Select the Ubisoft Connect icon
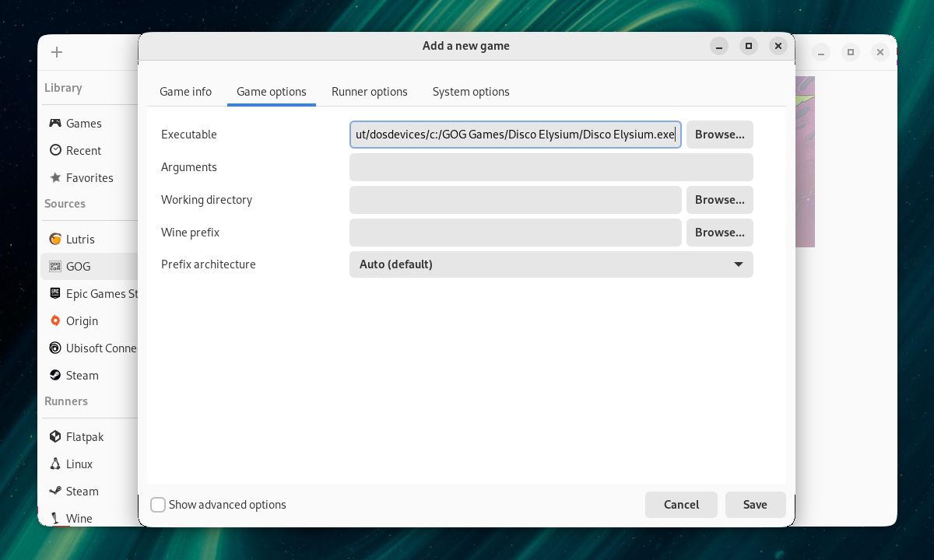934x560 pixels. click(55, 348)
